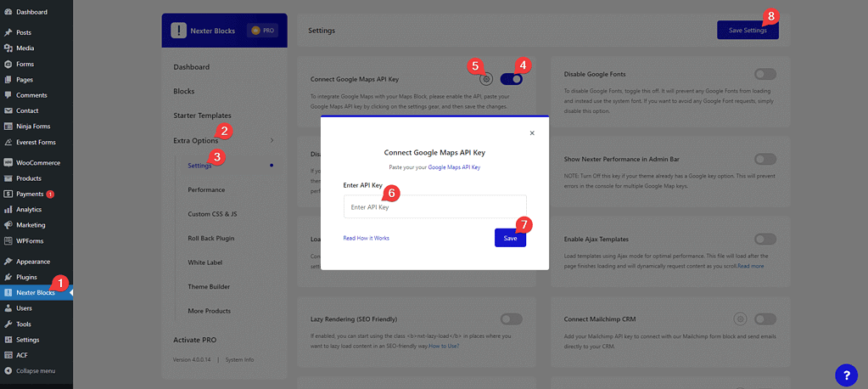Toggle Lazy Rendering (SEO Friendly) switch
The height and width of the screenshot is (389, 868).
click(x=511, y=319)
